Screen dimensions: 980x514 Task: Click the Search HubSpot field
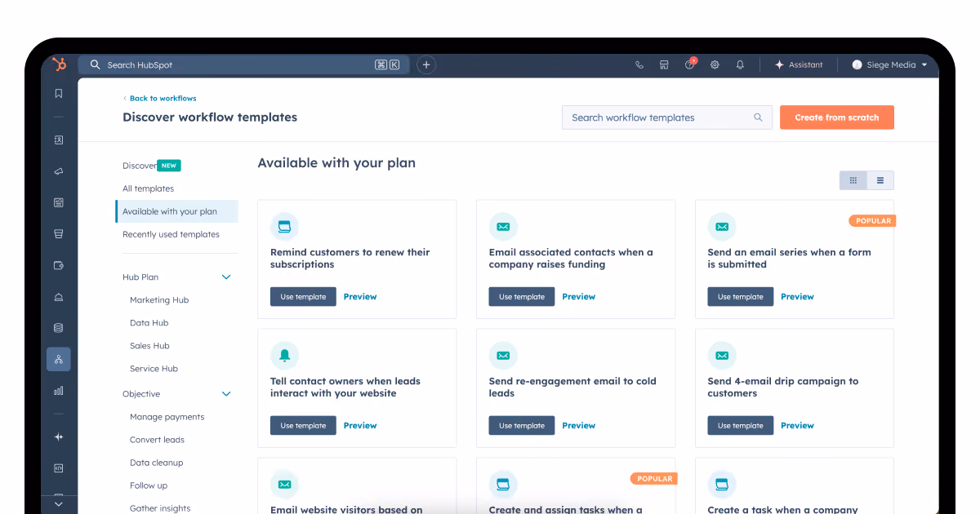point(243,64)
